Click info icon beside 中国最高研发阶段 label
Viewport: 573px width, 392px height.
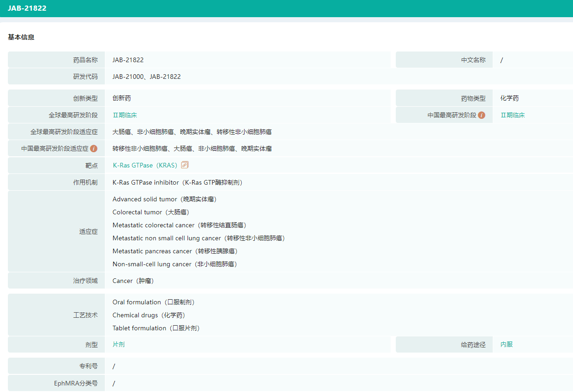(x=482, y=115)
